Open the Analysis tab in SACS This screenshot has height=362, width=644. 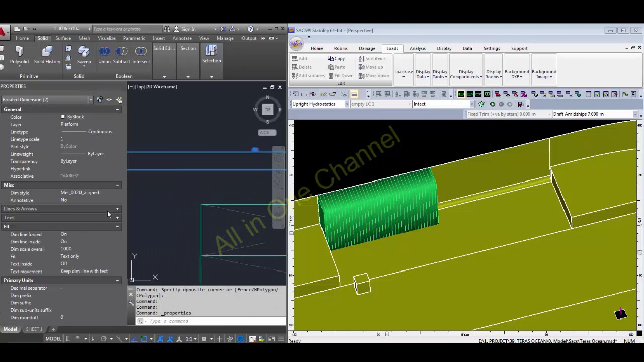tap(418, 49)
